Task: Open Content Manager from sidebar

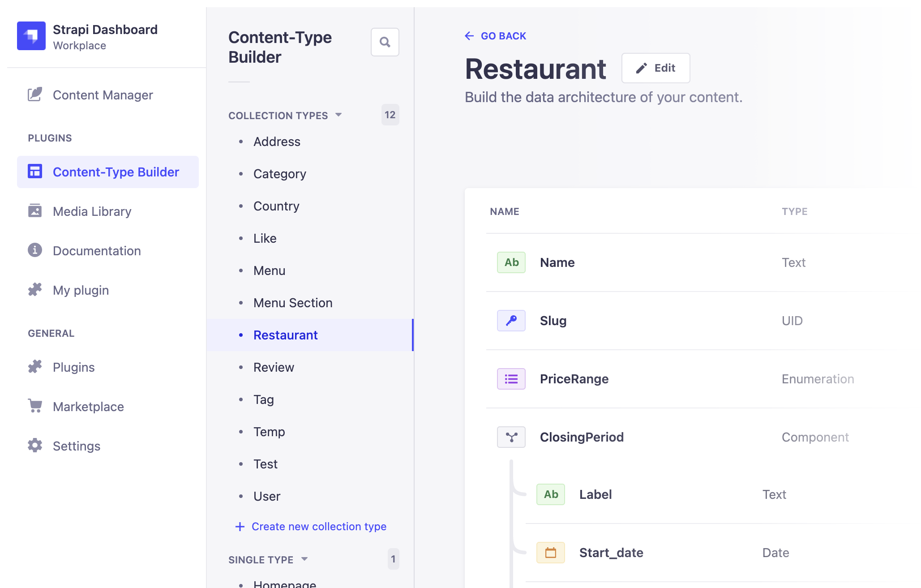Action: pos(108,95)
